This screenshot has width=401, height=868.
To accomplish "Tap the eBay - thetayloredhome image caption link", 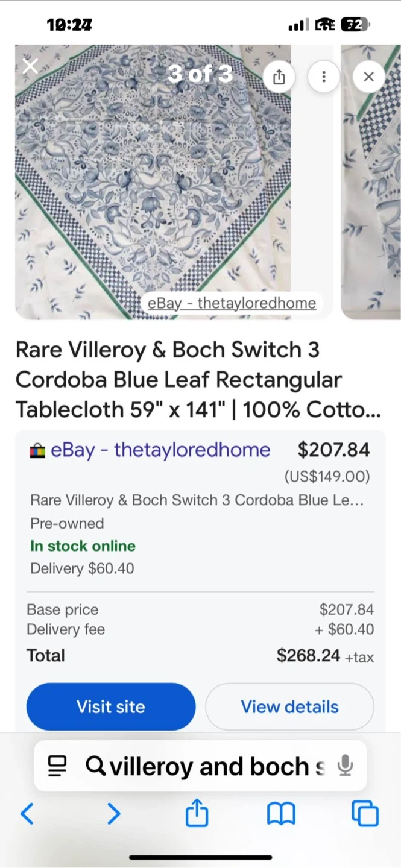I will tap(232, 303).
